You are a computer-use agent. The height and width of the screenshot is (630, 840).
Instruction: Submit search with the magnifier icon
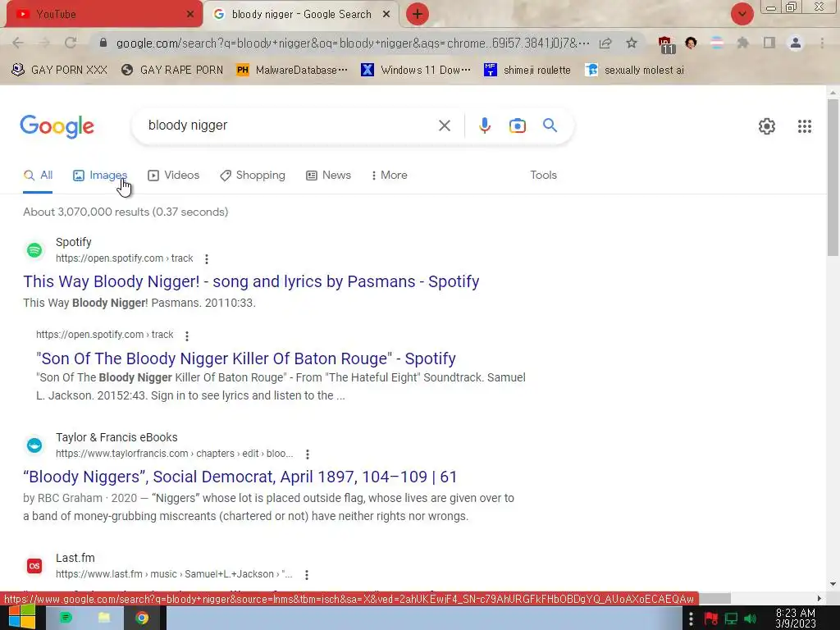pos(550,126)
